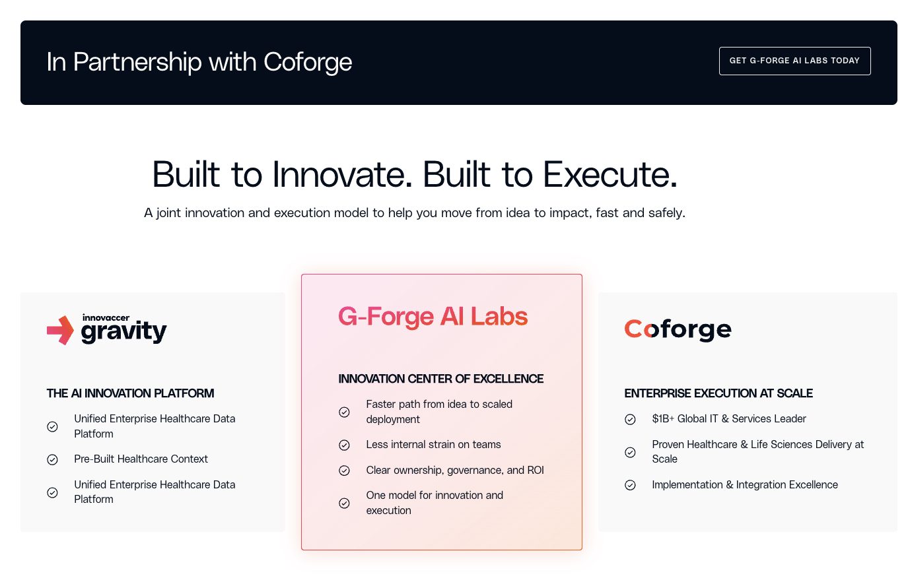
Task: Click the Built to Innovate headline
Action: [414, 174]
